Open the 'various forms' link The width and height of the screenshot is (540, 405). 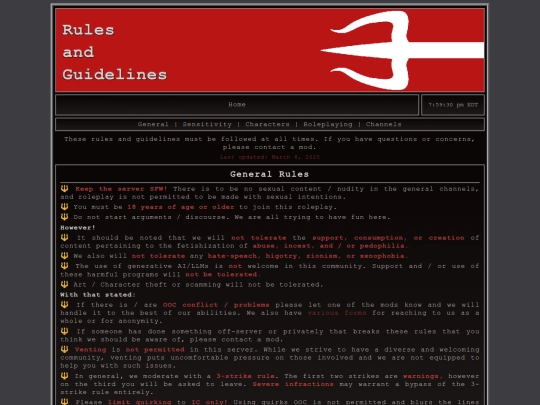tap(337, 313)
